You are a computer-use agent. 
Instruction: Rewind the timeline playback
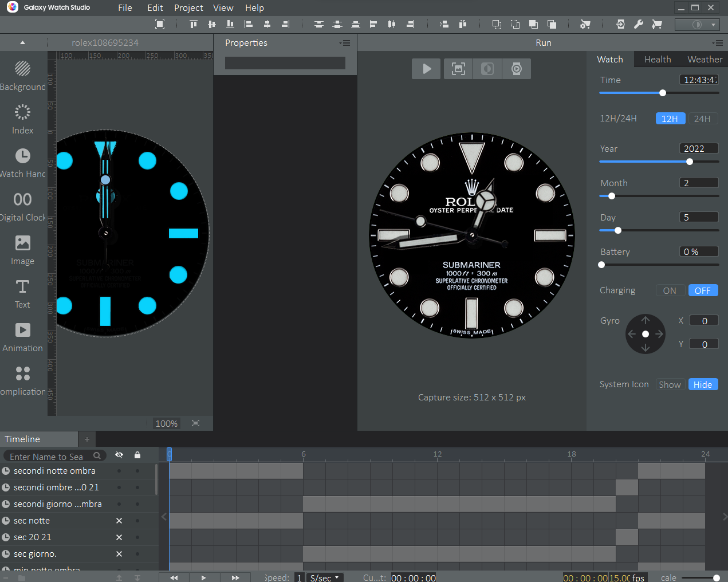pos(174,577)
